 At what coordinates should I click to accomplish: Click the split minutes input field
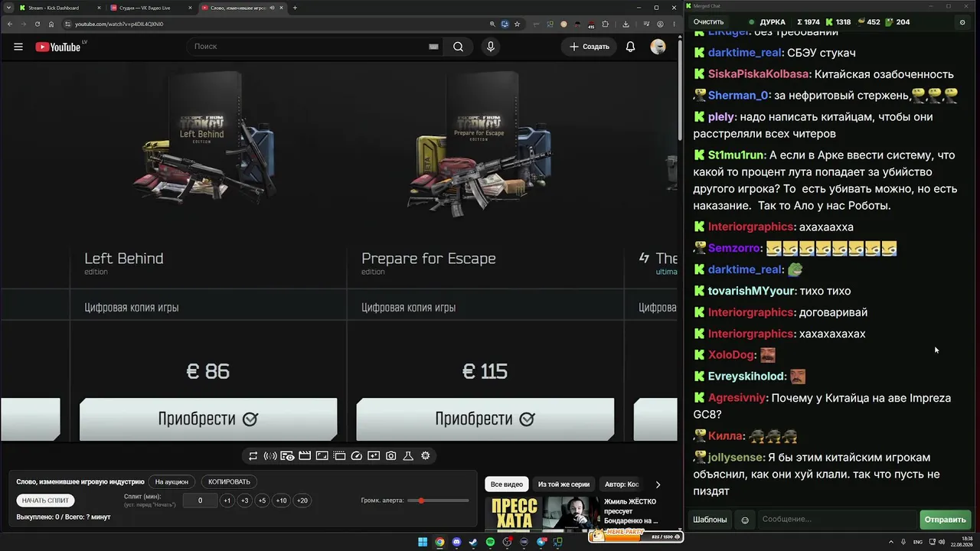pos(200,500)
